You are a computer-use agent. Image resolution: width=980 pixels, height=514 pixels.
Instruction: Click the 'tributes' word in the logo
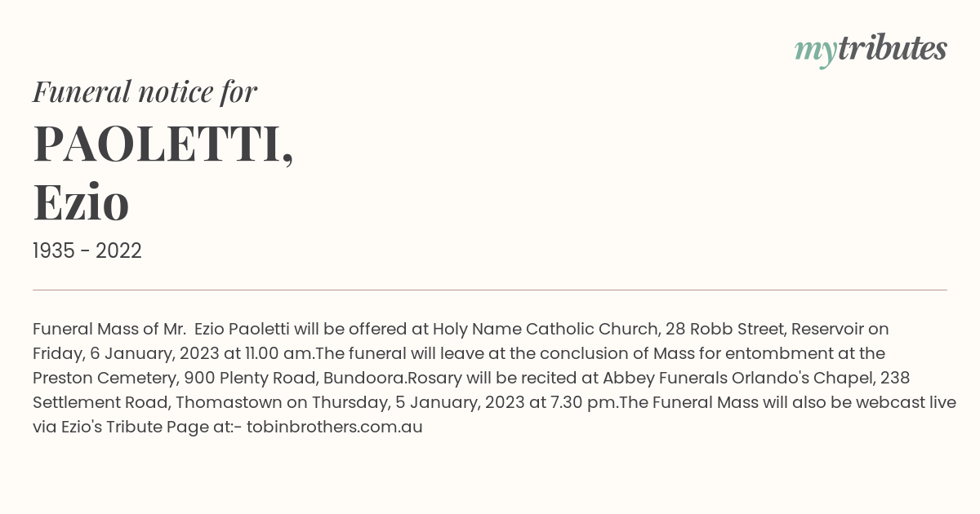[892, 48]
